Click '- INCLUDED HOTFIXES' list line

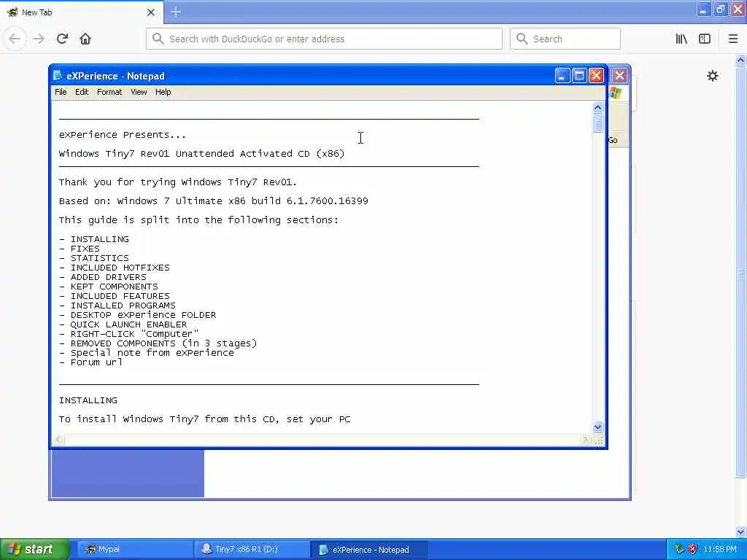tap(115, 268)
